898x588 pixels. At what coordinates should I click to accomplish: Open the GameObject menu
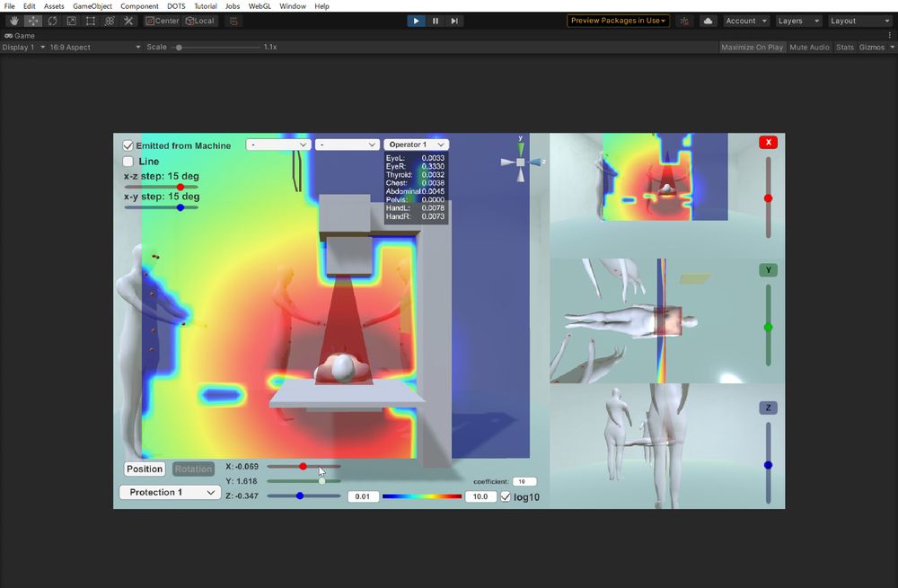click(x=92, y=6)
